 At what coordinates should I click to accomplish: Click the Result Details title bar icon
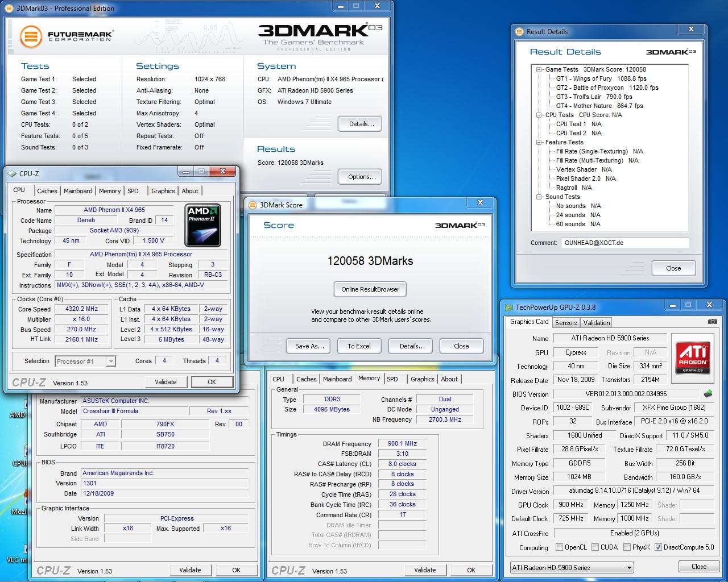519,32
